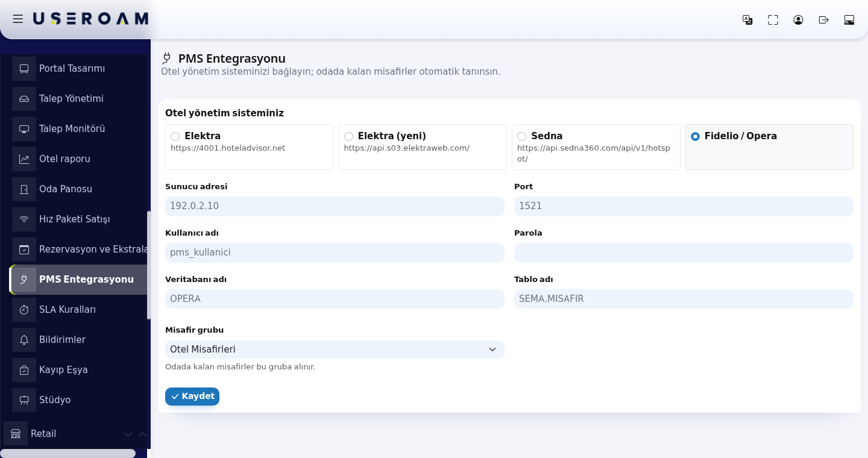This screenshot has width=868, height=458.
Task: Click the desktop device icon in header
Action: pos(849,20)
